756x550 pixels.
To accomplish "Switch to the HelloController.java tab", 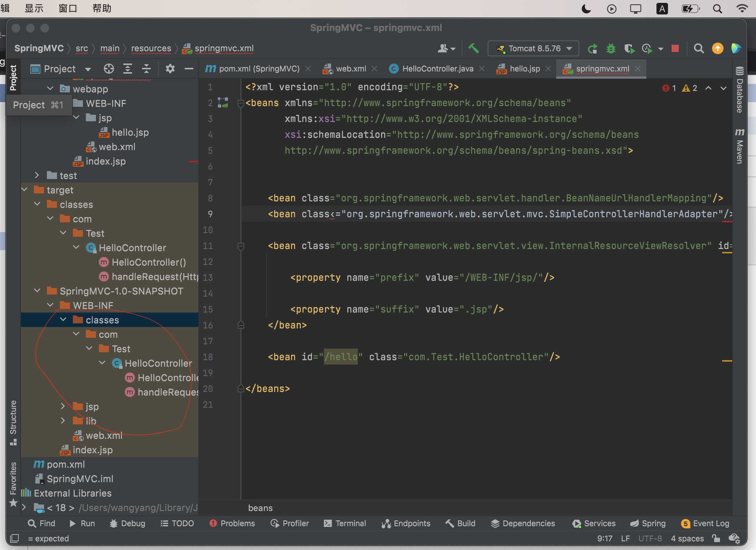I will 437,69.
